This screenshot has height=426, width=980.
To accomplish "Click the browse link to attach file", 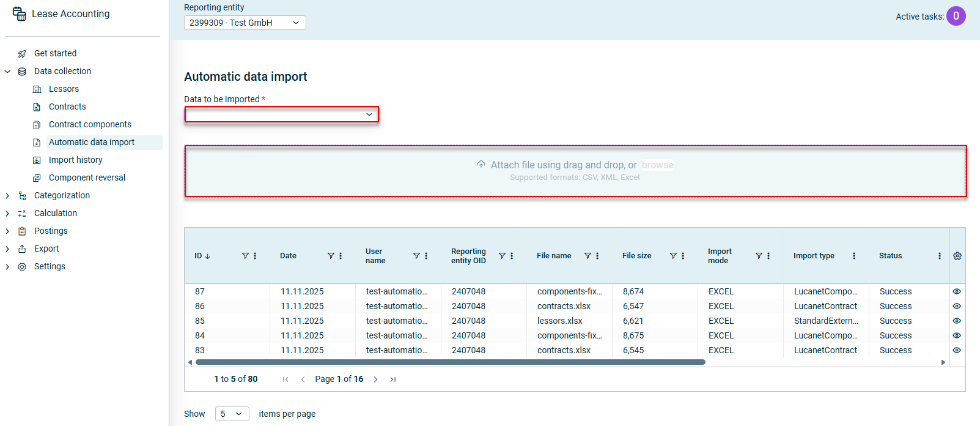I will click(657, 165).
